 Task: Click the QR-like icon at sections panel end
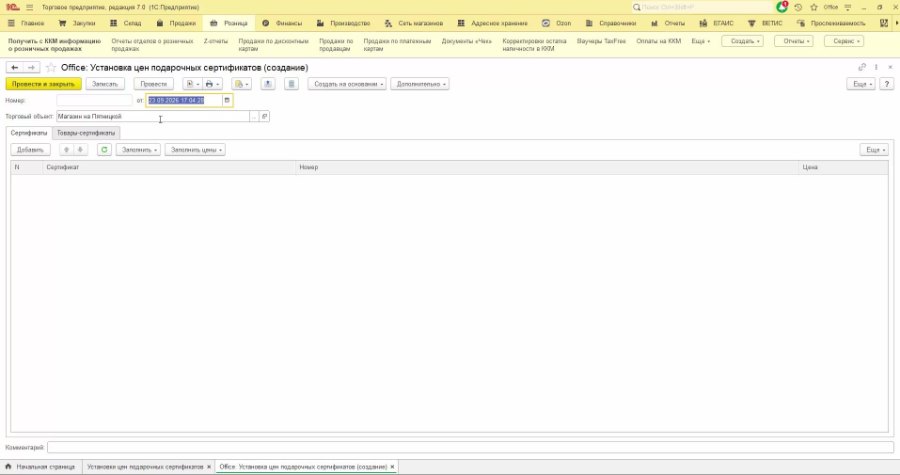tap(884, 23)
